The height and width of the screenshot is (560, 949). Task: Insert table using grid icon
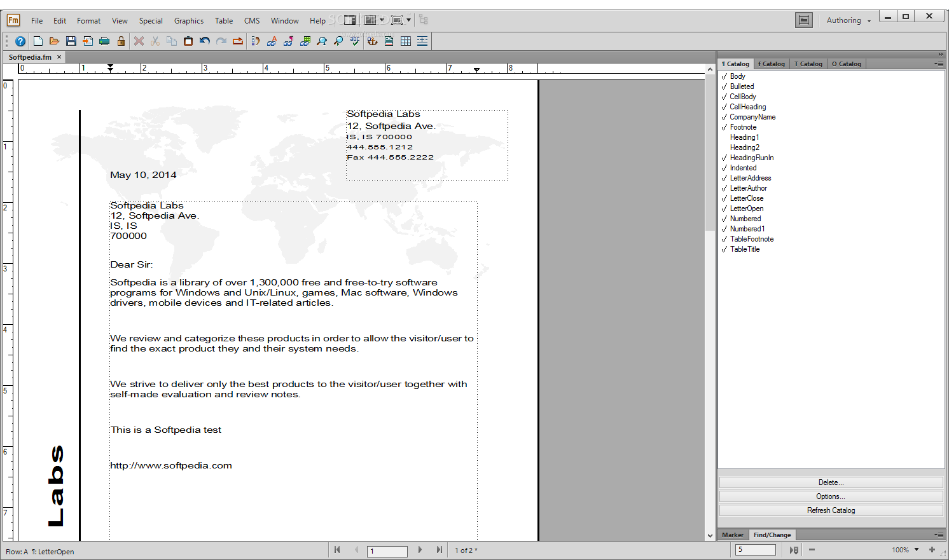coord(406,41)
